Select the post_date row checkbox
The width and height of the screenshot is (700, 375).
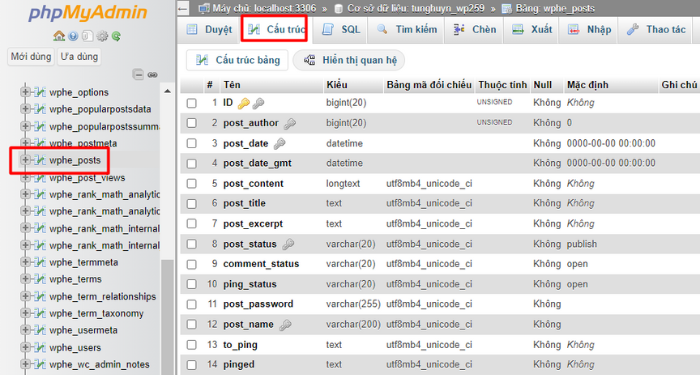[x=192, y=143]
